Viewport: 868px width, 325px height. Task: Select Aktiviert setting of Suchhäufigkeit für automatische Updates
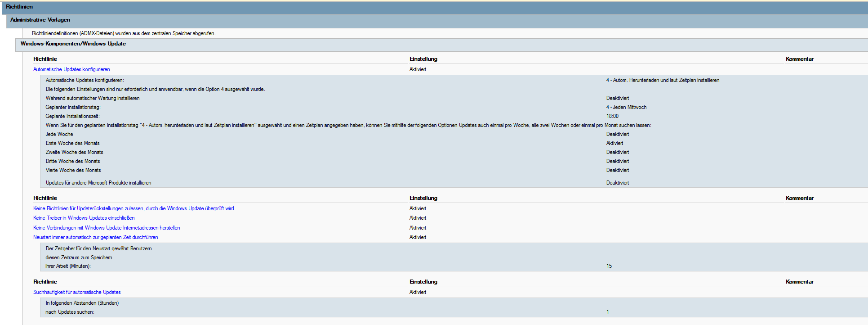tap(418, 292)
